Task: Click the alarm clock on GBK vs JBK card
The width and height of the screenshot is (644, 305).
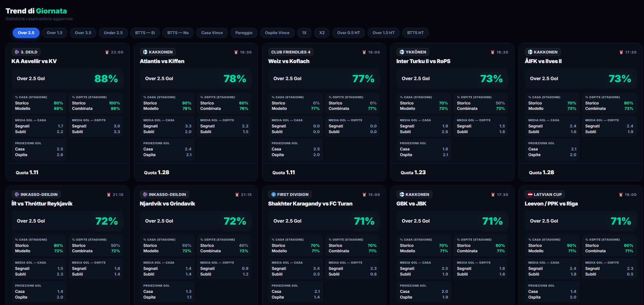Action: pyautogui.click(x=493, y=195)
